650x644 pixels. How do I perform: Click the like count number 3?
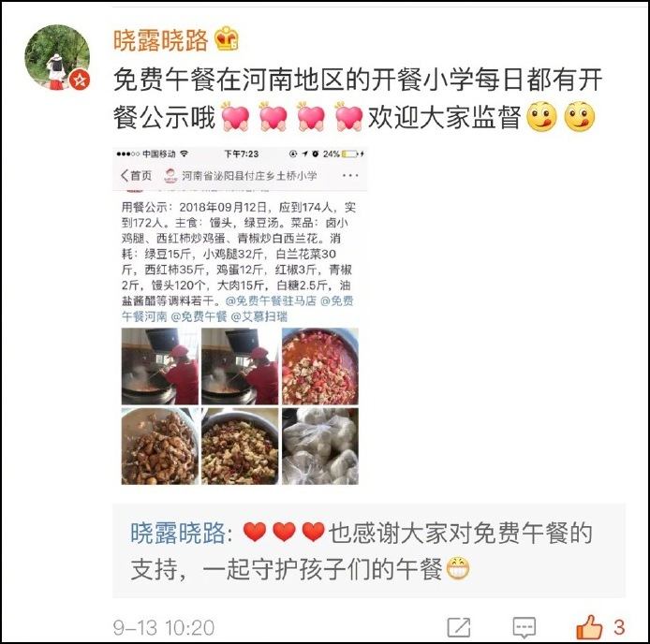(619, 627)
